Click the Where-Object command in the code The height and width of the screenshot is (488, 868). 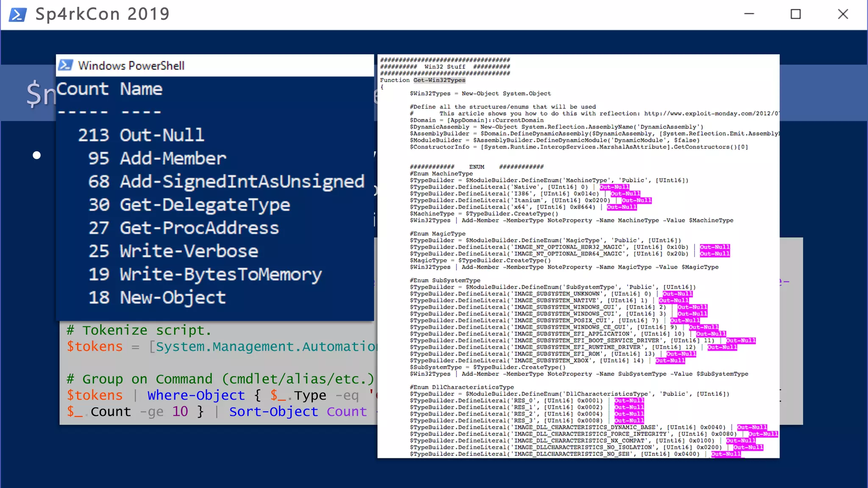click(196, 395)
